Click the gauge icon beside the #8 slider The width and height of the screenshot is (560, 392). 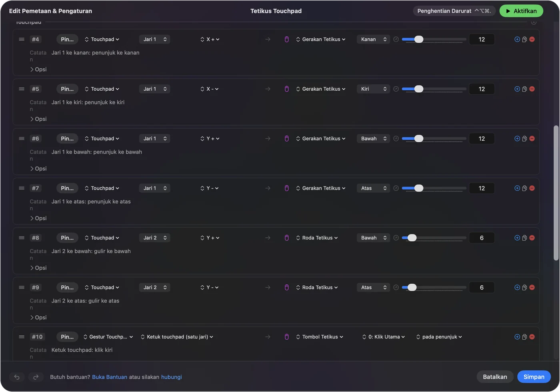tap(396, 238)
